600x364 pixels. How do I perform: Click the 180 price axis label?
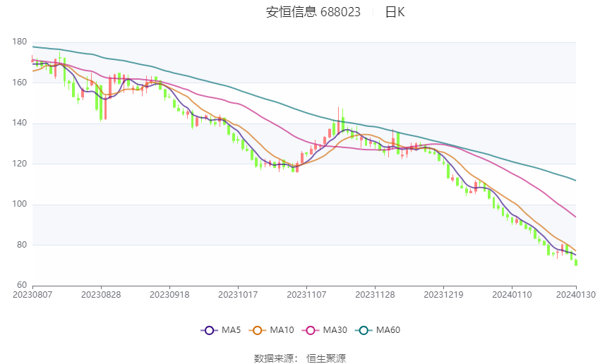[x=20, y=42]
